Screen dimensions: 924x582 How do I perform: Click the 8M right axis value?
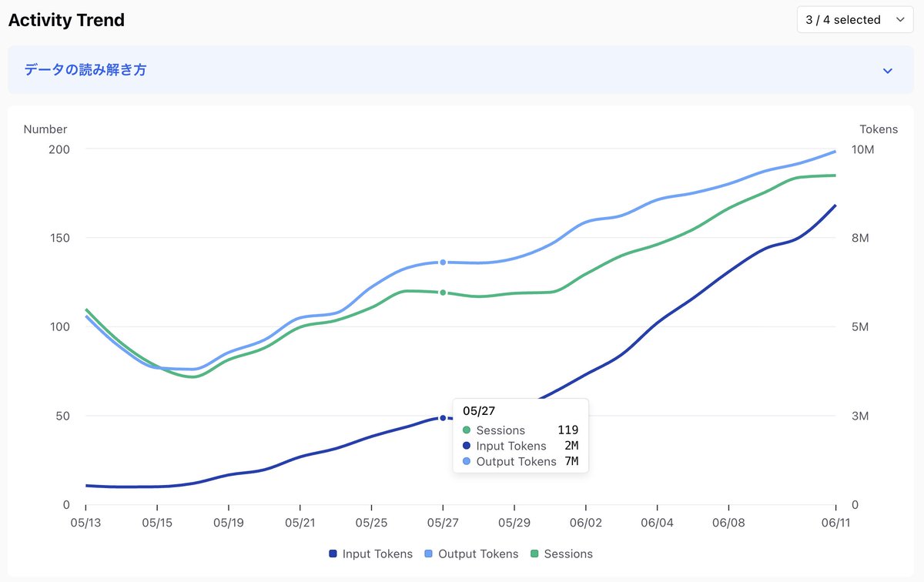[861, 238]
